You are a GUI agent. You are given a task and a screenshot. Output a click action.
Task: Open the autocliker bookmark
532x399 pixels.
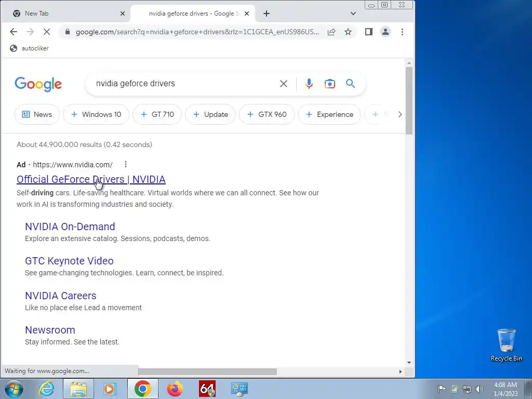(29, 48)
